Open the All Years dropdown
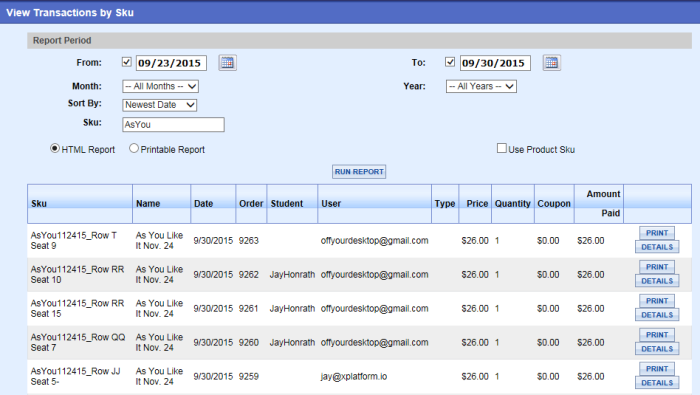The image size is (700, 395). coord(481,86)
